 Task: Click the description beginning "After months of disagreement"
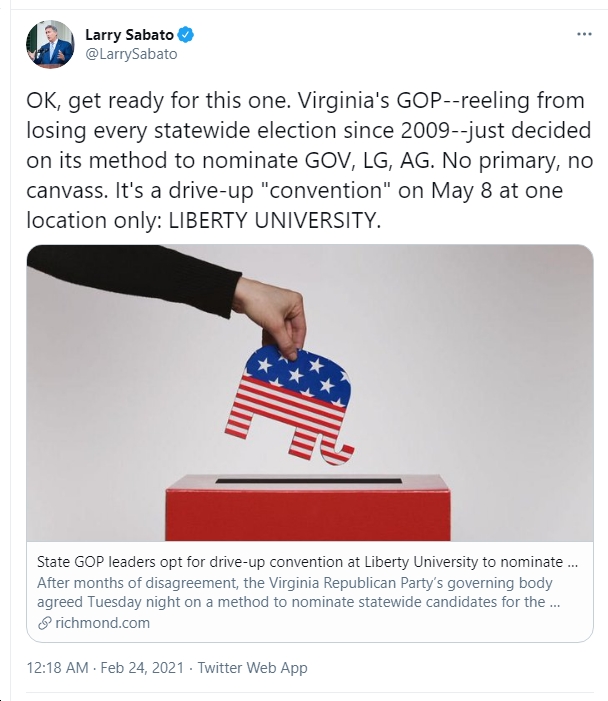(298, 592)
